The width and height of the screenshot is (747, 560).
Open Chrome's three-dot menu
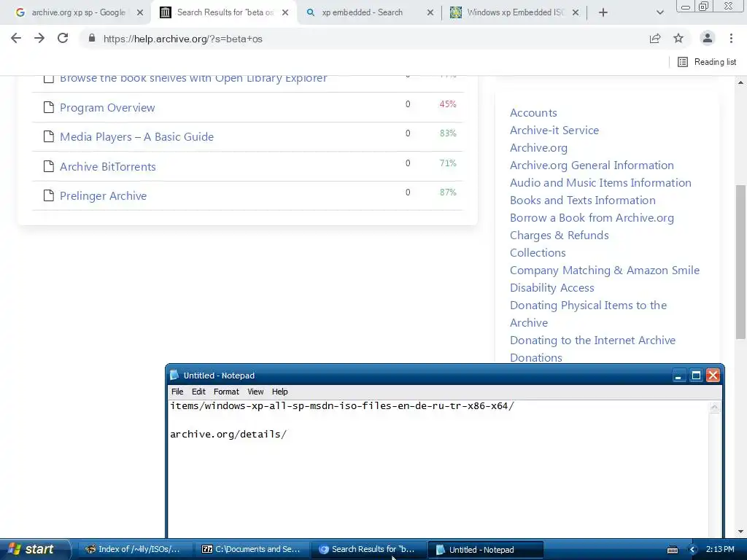pos(731,38)
